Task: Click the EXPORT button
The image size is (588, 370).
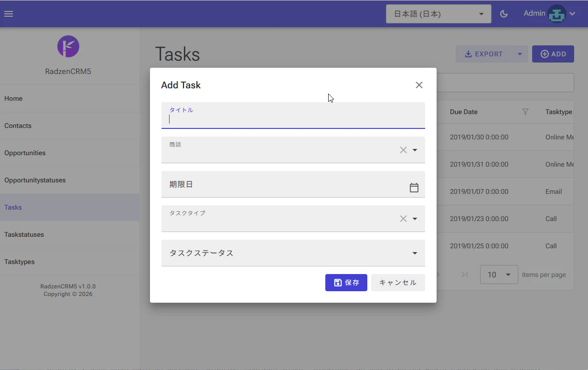Action: click(x=483, y=54)
